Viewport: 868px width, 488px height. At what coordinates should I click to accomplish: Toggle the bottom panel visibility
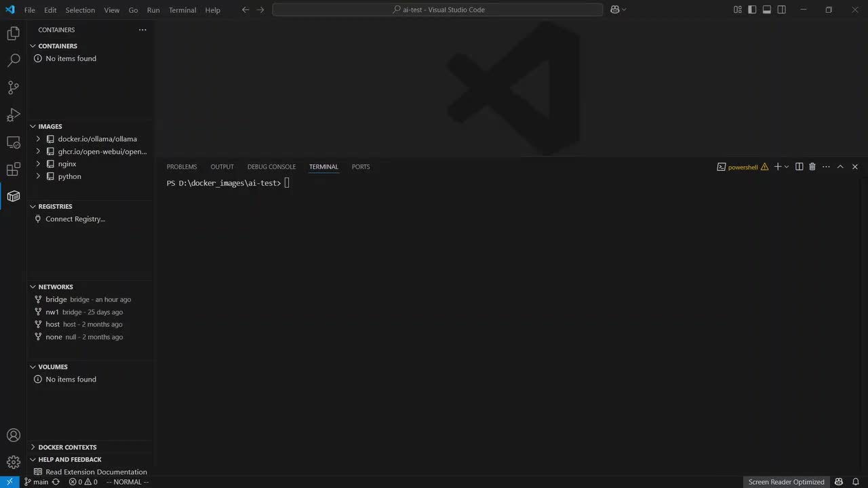767,9
